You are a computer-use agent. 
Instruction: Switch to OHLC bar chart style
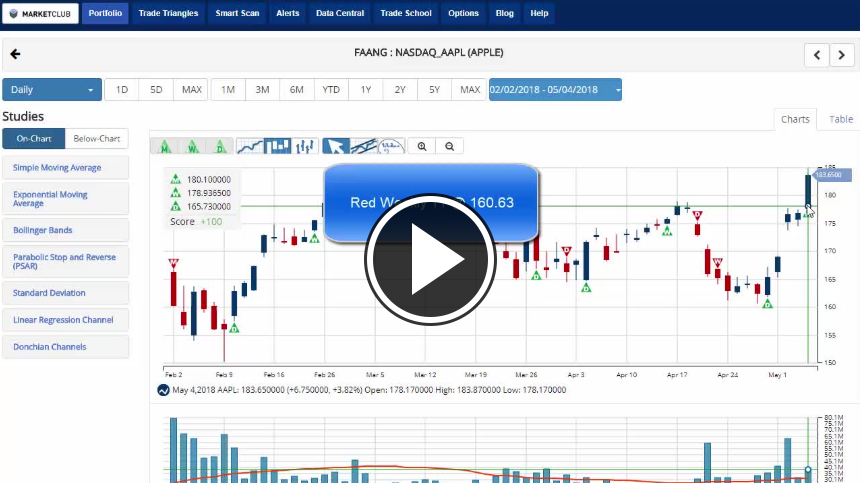[x=305, y=146]
